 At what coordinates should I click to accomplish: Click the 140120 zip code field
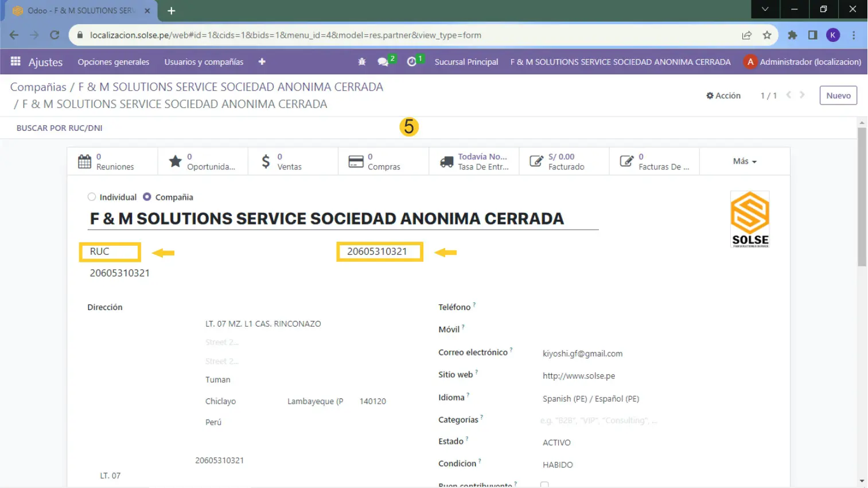point(373,401)
